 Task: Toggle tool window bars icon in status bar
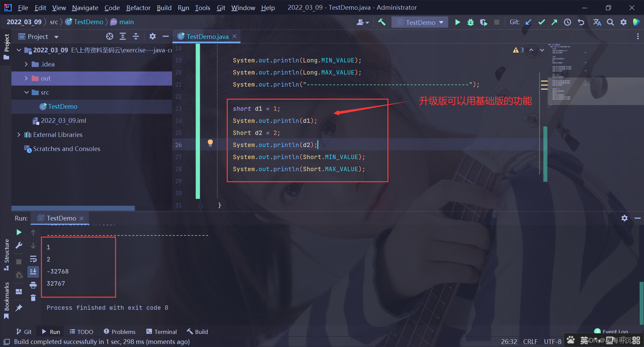tap(7, 342)
